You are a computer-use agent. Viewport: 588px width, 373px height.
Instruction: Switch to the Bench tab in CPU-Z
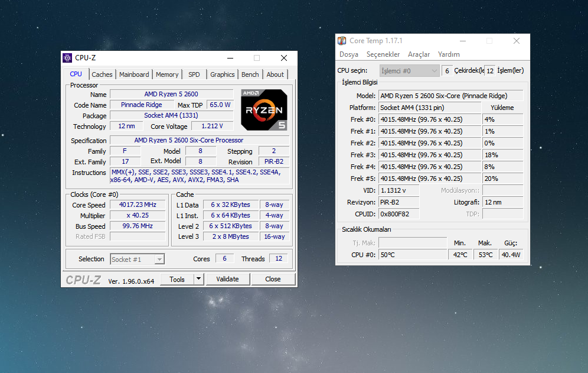[250, 74]
